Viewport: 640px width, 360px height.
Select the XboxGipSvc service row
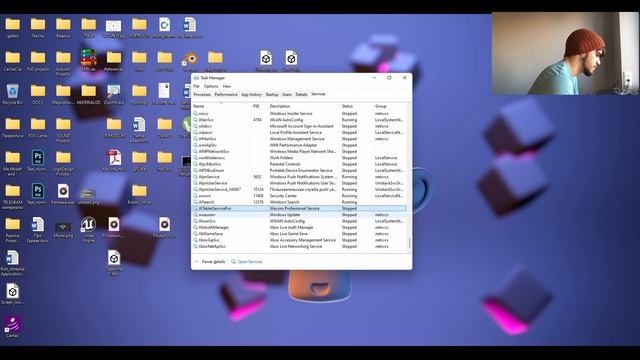coord(300,240)
